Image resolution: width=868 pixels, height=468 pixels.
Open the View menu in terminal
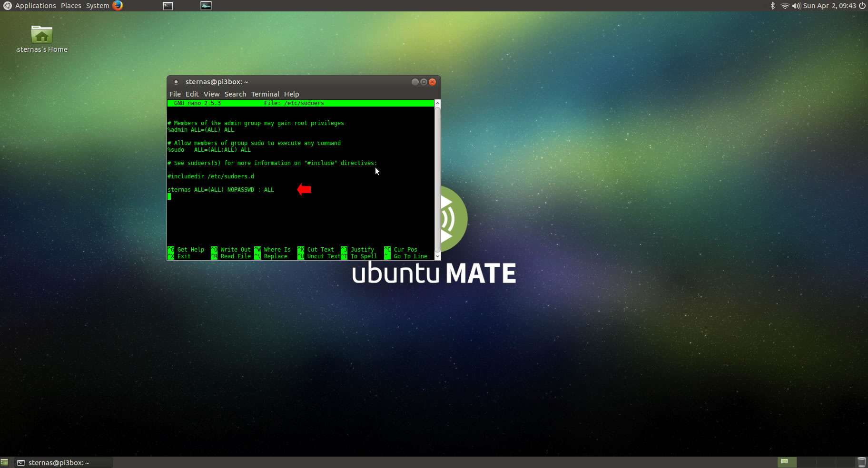tap(212, 94)
